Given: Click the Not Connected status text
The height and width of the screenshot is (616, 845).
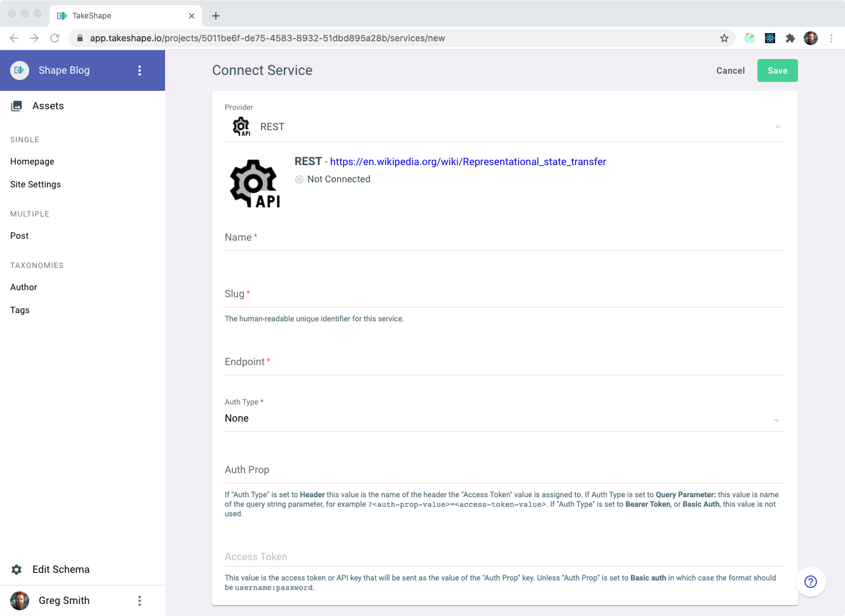Looking at the screenshot, I should pos(338,180).
